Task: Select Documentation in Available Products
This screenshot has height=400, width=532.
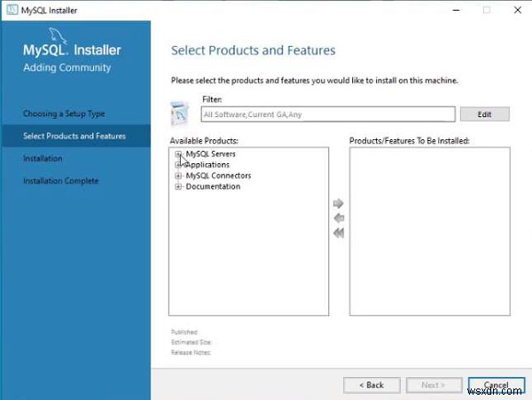Action: tap(213, 186)
